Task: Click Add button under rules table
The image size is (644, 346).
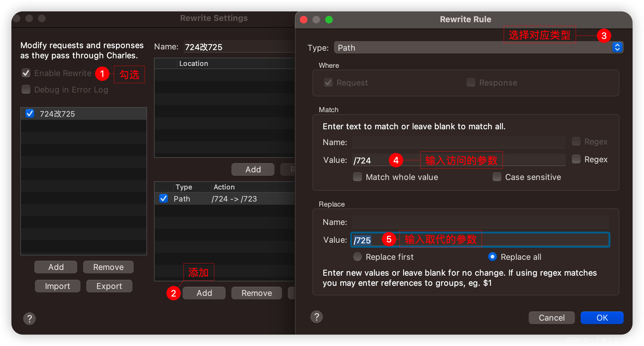Action: pyautogui.click(x=204, y=293)
